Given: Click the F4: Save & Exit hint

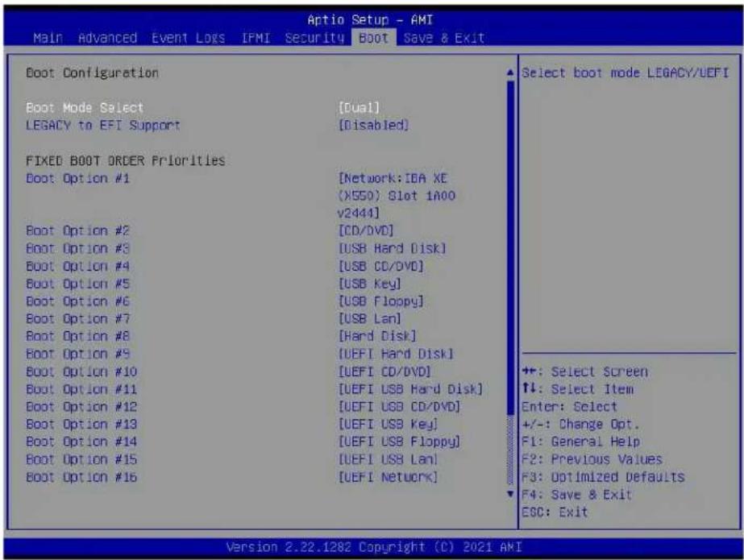Looking at the screenshot, I should 577,495.
